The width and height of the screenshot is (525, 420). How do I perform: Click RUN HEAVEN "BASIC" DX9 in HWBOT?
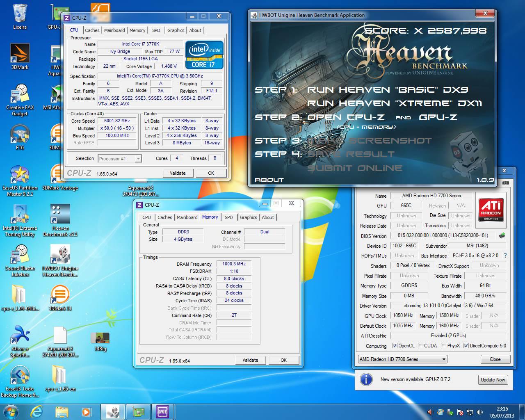(388, 90)
